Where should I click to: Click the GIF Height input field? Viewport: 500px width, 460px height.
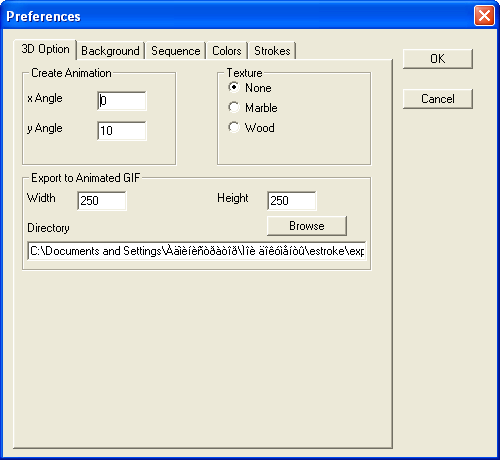[x=292, y=201]
